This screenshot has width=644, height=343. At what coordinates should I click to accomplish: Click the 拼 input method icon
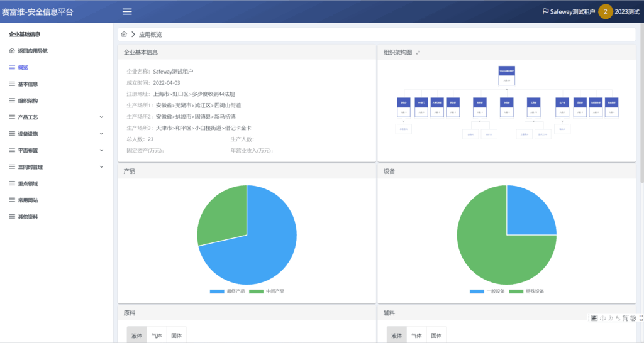(x=594, y=318)
